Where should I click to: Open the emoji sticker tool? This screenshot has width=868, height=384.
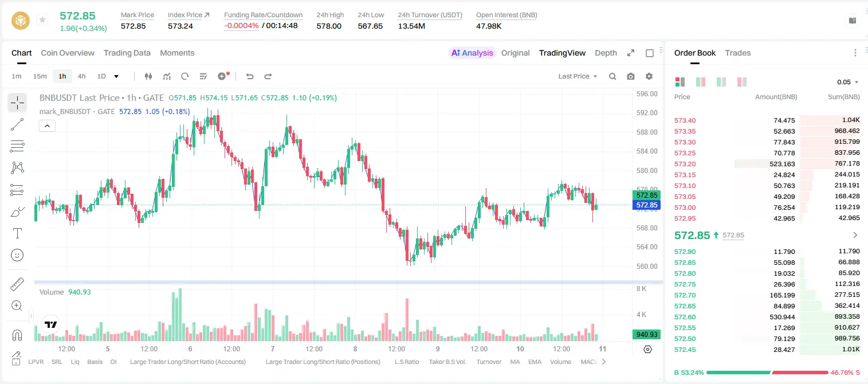coord(17,255)
